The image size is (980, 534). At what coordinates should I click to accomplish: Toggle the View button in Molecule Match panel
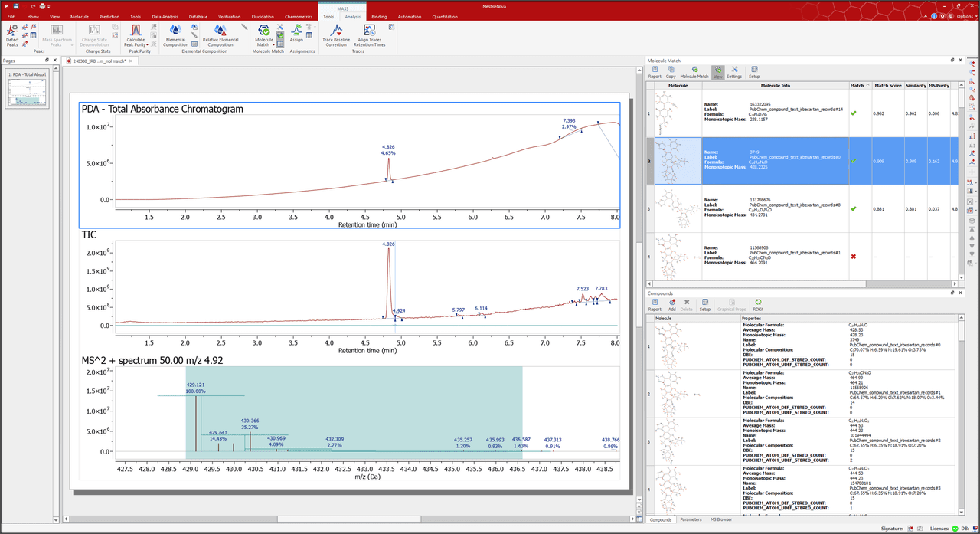(x=717, y=72)
